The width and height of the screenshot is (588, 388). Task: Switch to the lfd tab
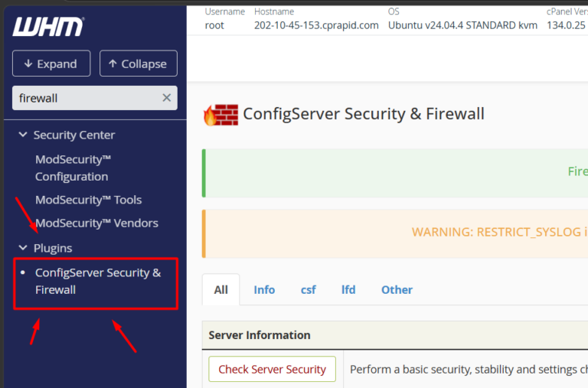(348, 290)
